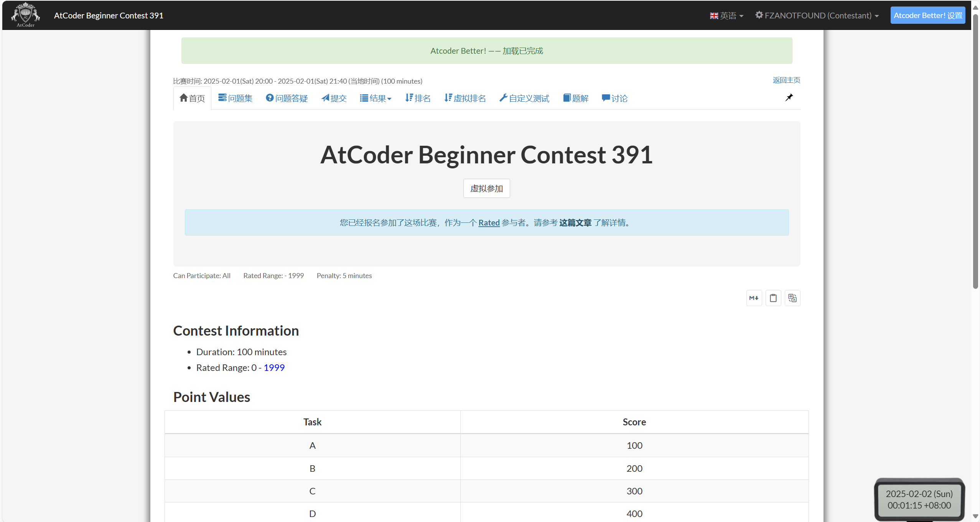This screenshot has width=980, height=522.
Task: Follow the 返回主页 link
Action: [786, 80]
